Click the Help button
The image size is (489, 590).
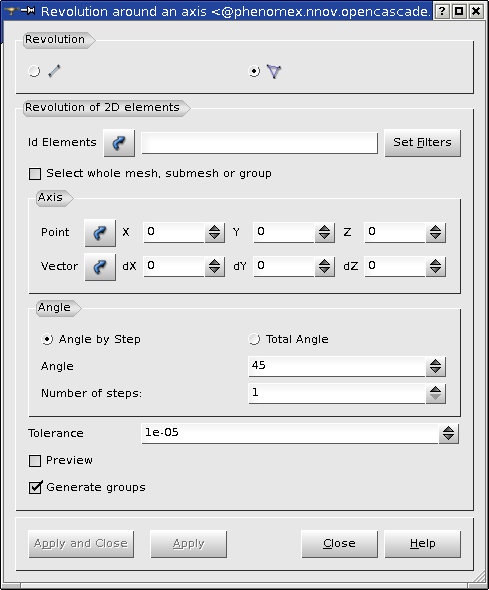coord(422,544)
